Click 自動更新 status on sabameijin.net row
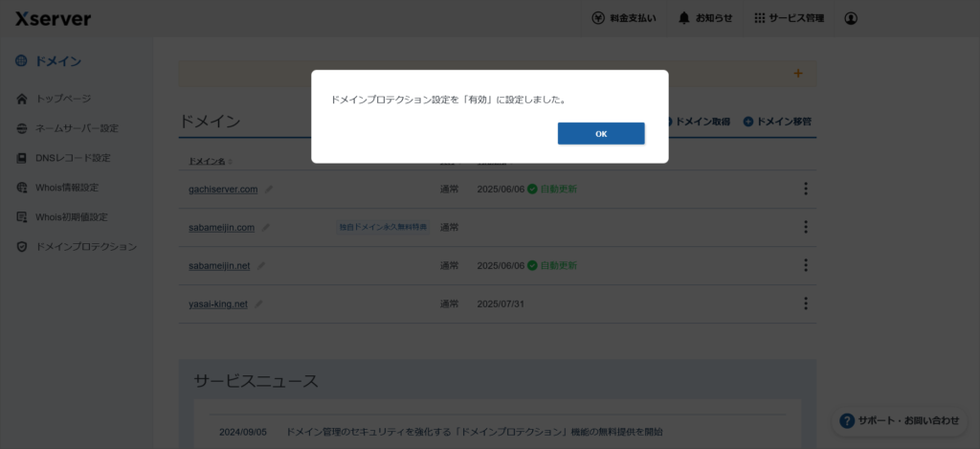The image size is (980, 449). 552,266
